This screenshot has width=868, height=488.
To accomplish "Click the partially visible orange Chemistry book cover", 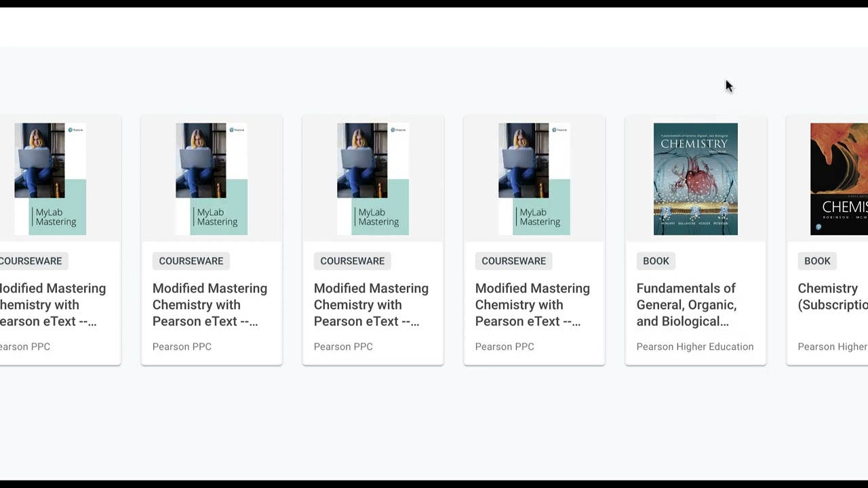I will 839,179.
